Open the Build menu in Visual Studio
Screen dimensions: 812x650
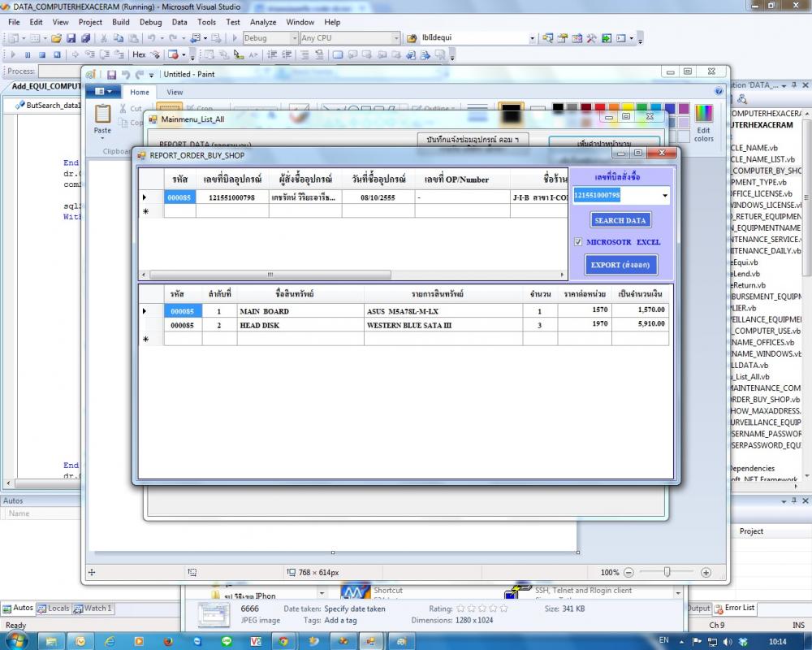pos(121,22)
